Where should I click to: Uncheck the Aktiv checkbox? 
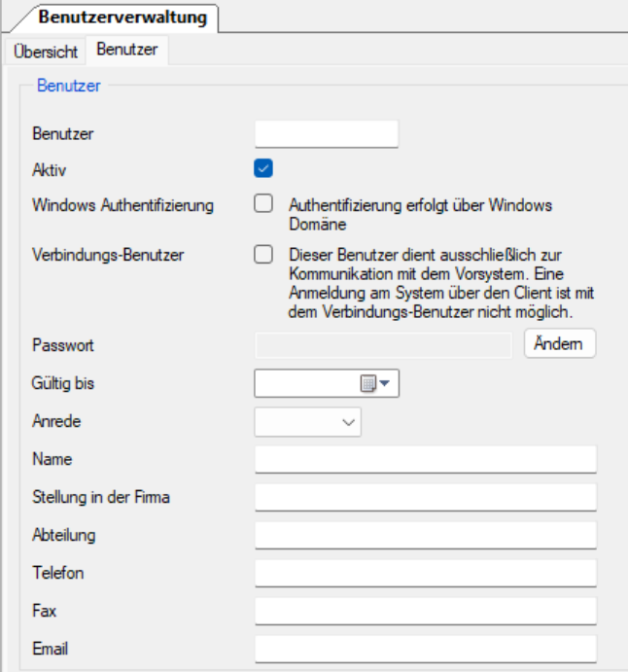262,168
